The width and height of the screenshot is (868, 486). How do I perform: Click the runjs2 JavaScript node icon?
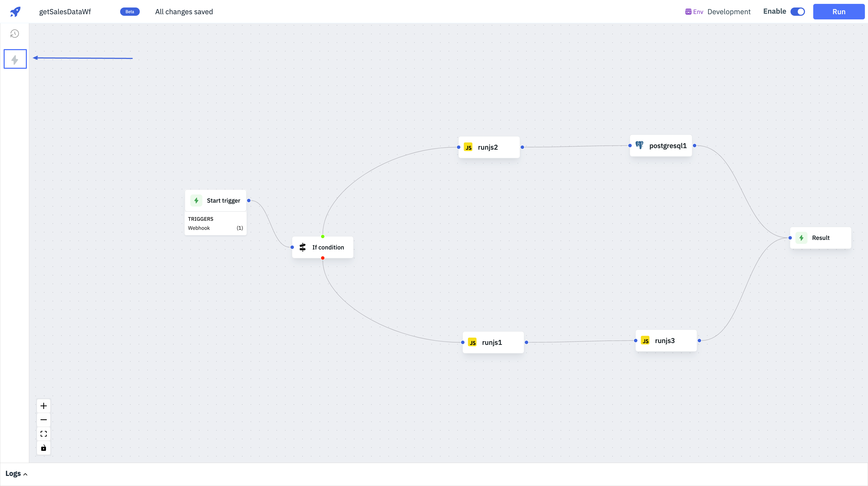[x=470, y=147]
